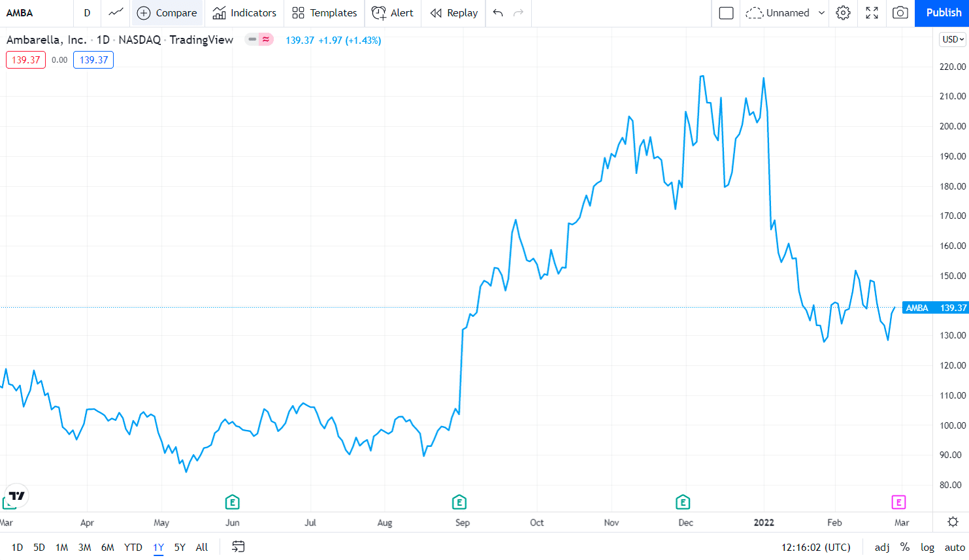Select the 6M time range

[x=108, y=547]
